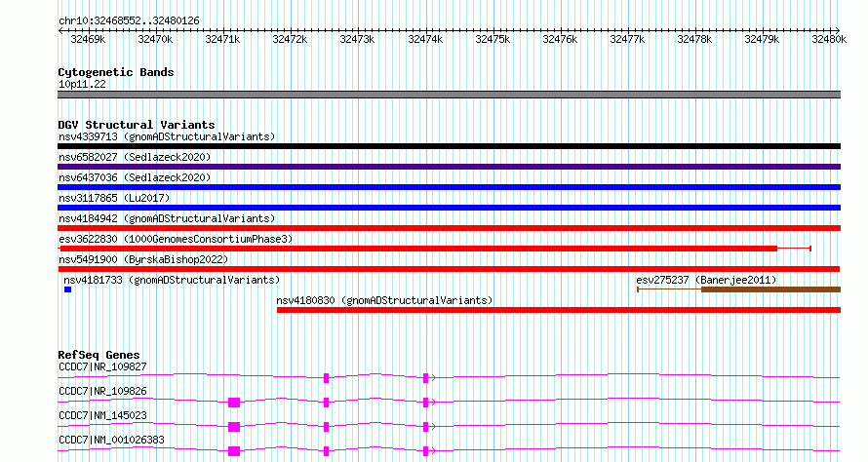
Task: Click the nsv4184942 (gnomADStructuralVariants) label
Action: pyautogui.click(x=167, y=218)
